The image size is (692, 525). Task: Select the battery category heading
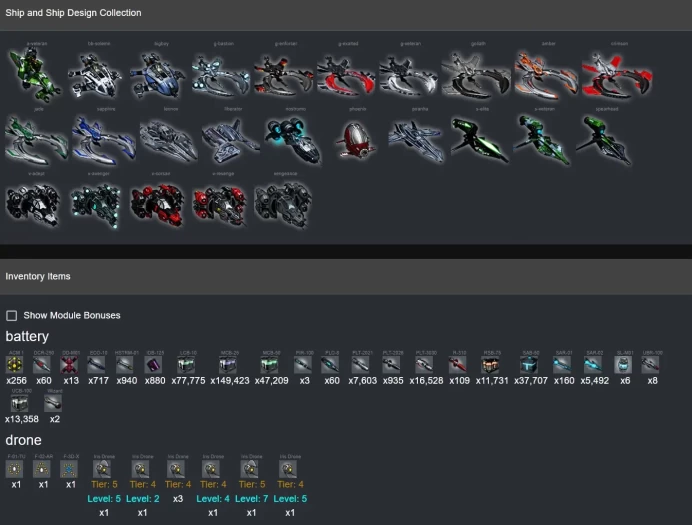coord(27,337)
